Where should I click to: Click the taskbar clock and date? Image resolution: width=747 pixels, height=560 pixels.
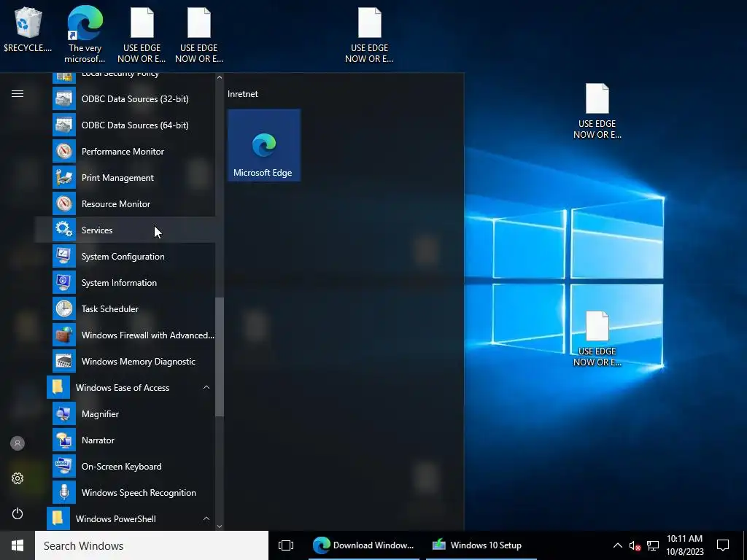point(684,545)
